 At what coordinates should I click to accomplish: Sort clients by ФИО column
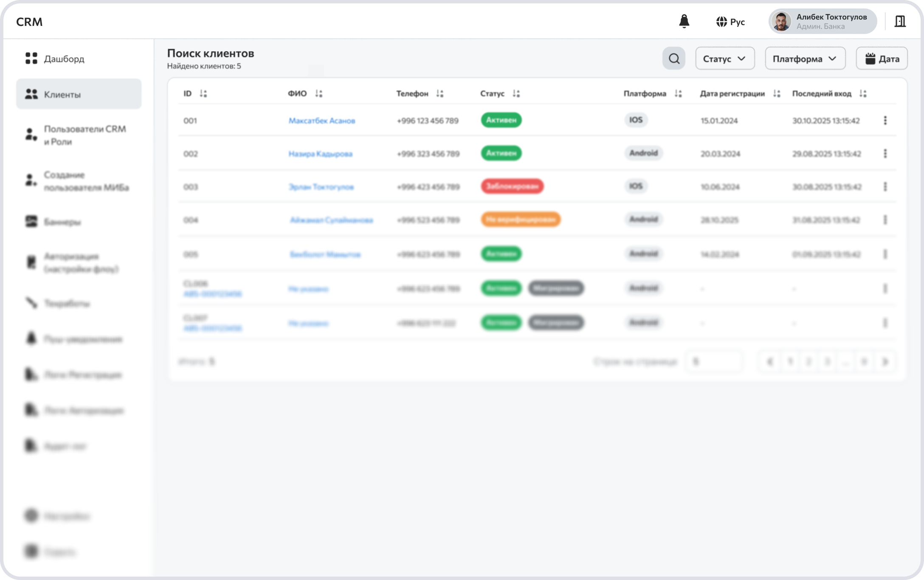pos(319,93)
